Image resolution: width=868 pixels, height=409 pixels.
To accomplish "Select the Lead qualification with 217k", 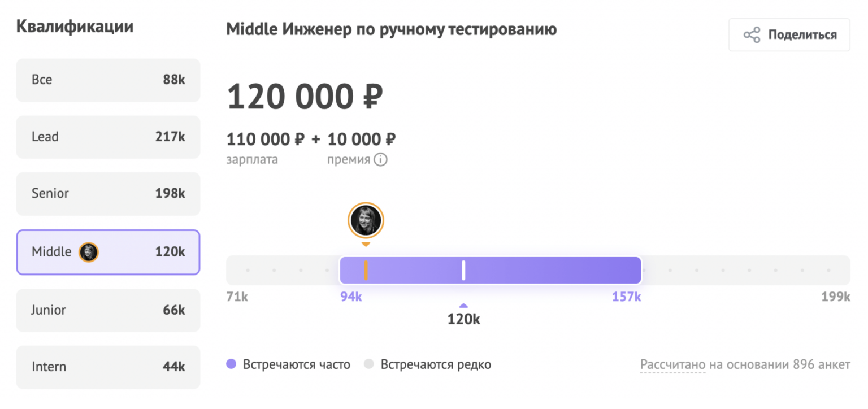I will [x=108, y=137].
